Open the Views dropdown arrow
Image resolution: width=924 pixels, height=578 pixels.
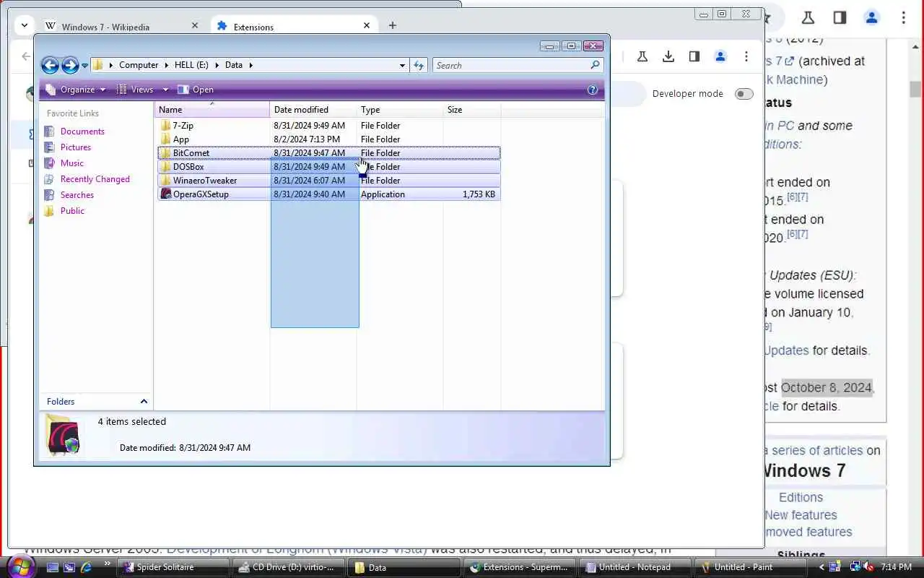(x=165, y=90)
